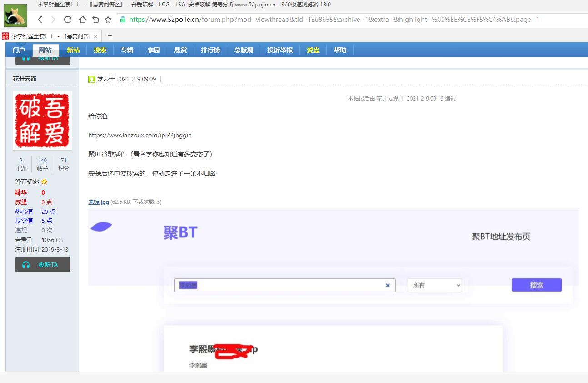Select the 悬赏 navigation item
This screenshot has height=383, width=588.
click(x=180, y=50)
